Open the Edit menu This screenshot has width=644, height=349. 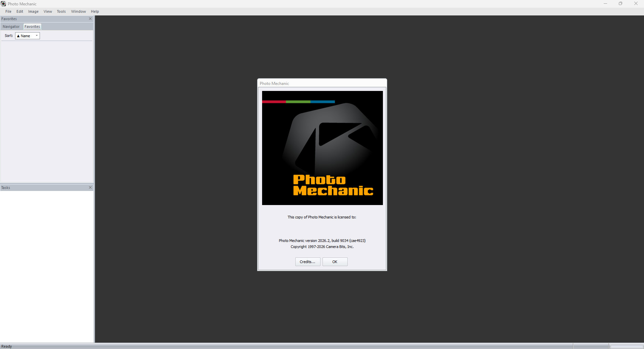(x=20, y=11)
